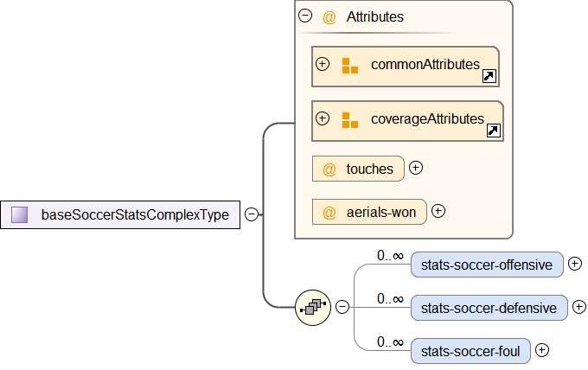
Task: Collapse the Attributes section
Action: pyautogui.click(x=304, y=16)
